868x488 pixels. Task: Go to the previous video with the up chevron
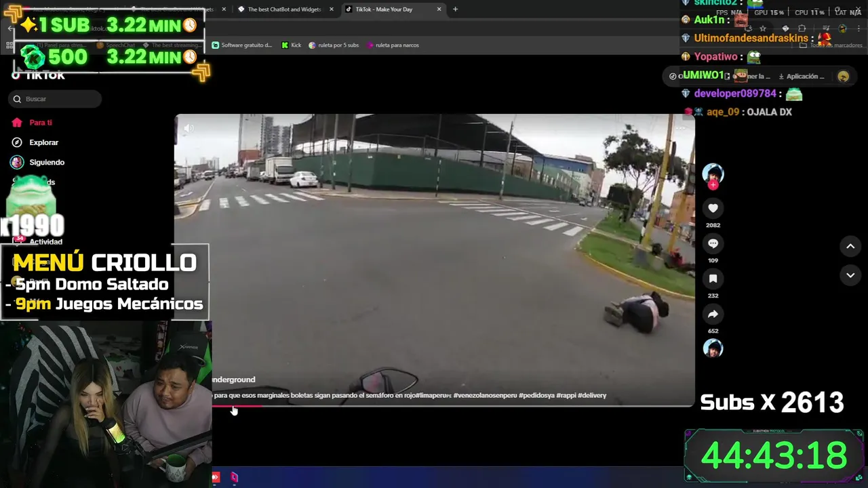[850, 247]
